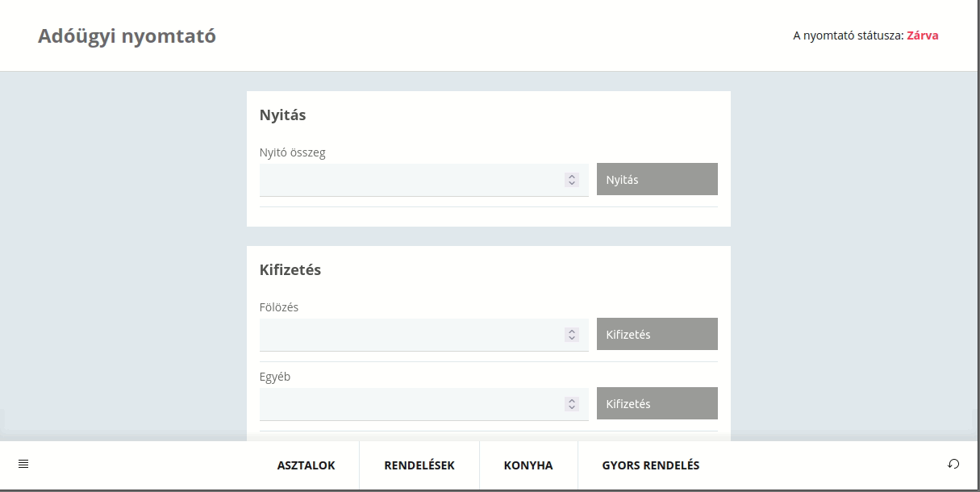Screen dimensions: 980x492
Task: Open the RENDELÉSEK tab
Action: click(419, 465)
